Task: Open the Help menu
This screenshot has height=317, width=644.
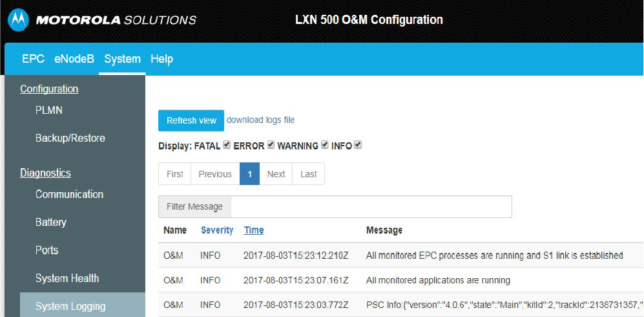Action: (162, 60)
